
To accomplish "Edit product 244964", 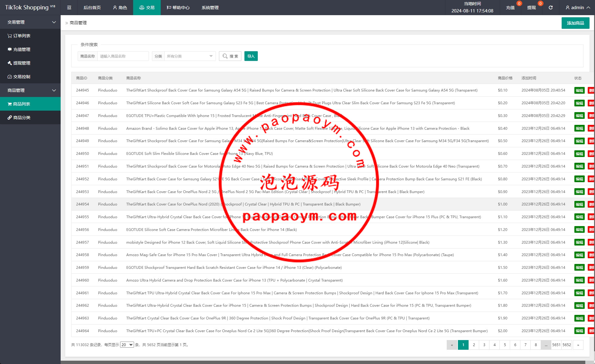I will [x=579, y=331].
